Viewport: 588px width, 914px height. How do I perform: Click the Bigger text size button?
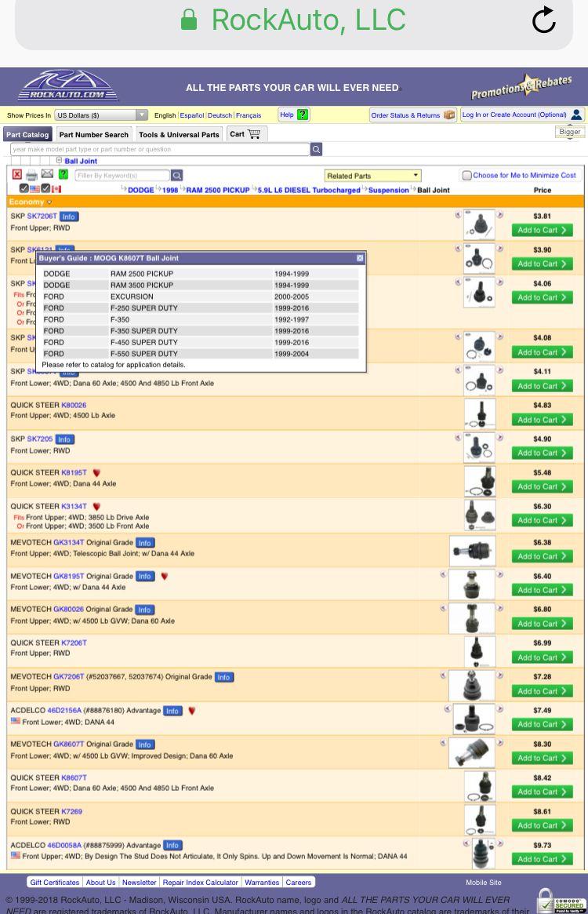point(569,132)
